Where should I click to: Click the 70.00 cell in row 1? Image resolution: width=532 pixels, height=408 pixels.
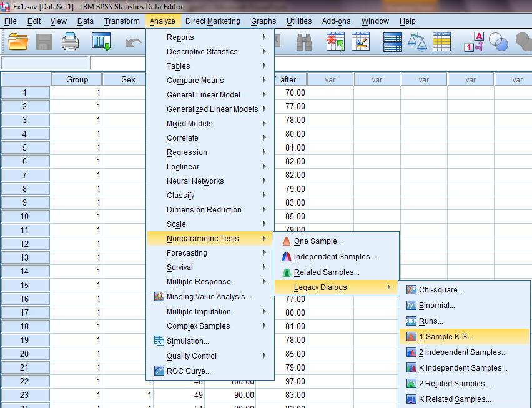pyautogui.click(x=290, y=92)
